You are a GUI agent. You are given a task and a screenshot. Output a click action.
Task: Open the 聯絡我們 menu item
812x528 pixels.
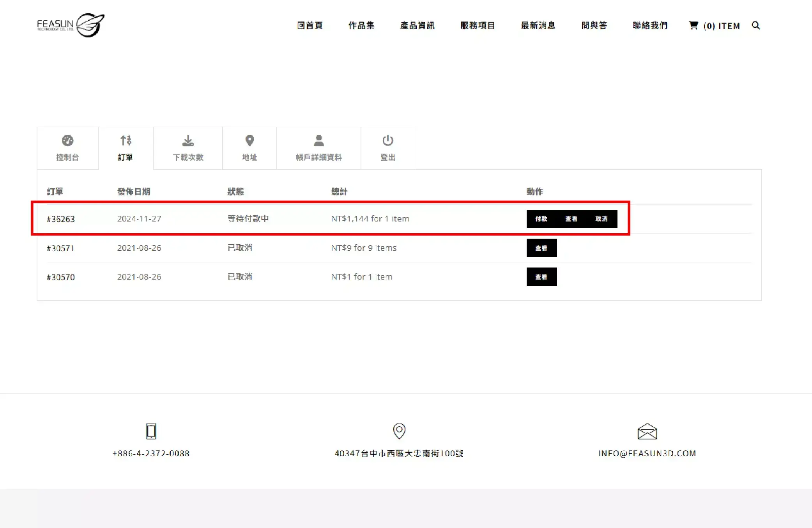coord(650,25)
